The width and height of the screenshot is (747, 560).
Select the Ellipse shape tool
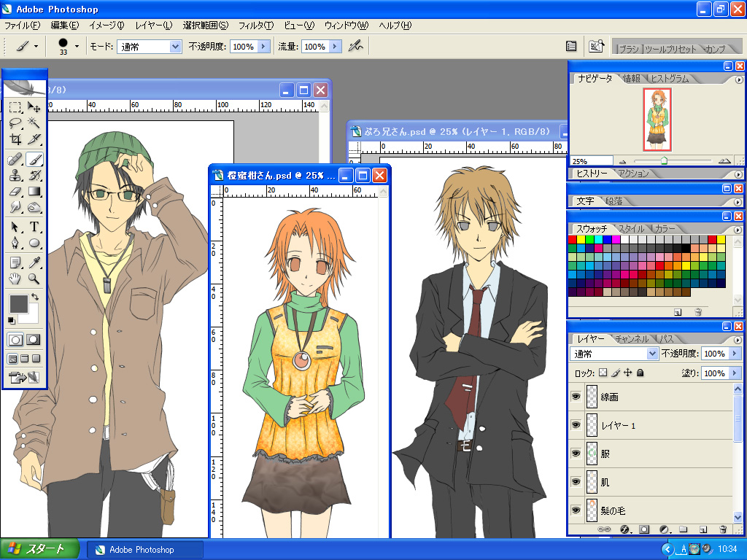[x=34, y=244]
